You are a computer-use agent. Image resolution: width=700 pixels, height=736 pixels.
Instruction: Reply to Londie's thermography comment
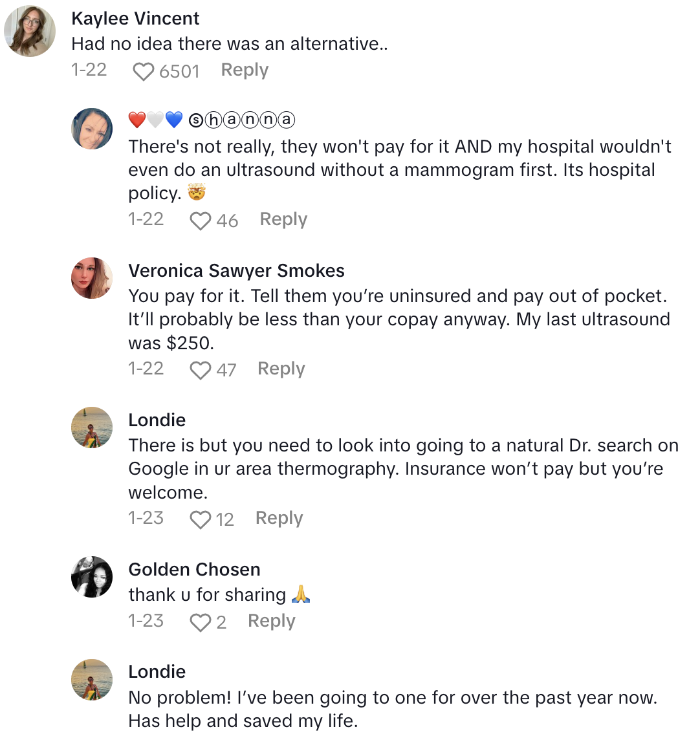(x=279, y=518)
